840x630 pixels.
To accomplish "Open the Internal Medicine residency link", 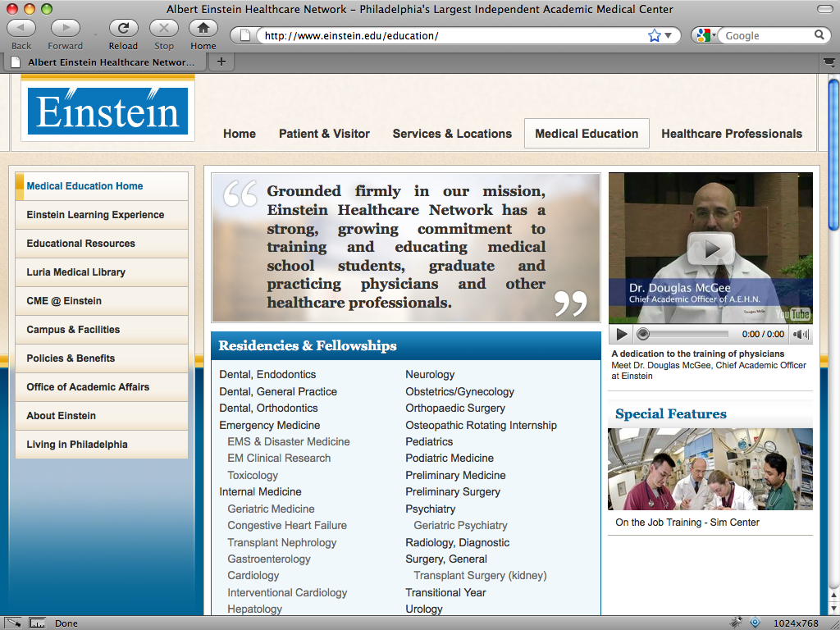I will [x=260, y=492].
